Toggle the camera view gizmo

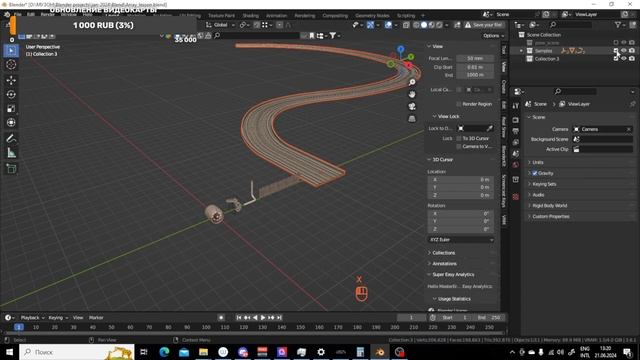(412, 107)
